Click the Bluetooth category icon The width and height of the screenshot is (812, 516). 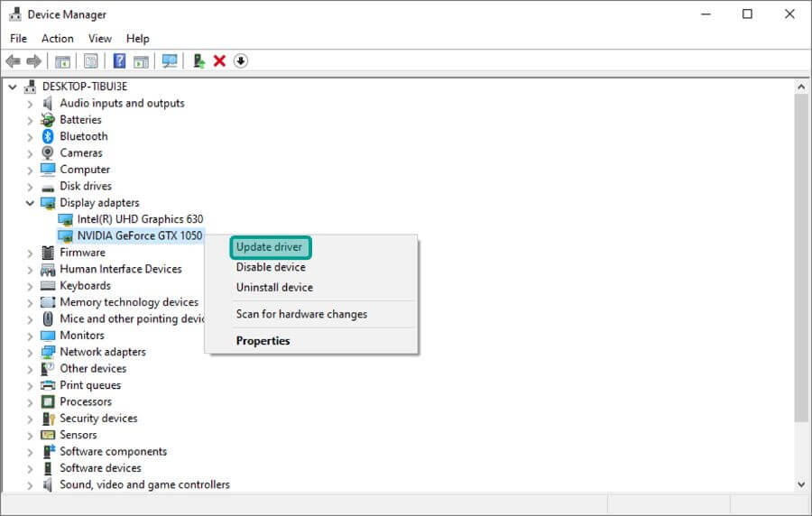click(48, 136)
